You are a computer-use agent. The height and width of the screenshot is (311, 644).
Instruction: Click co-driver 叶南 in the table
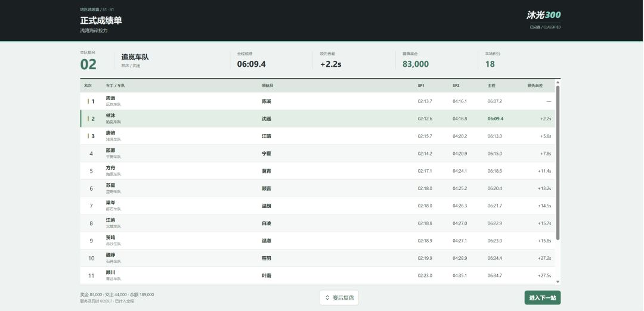pos(266,276)
